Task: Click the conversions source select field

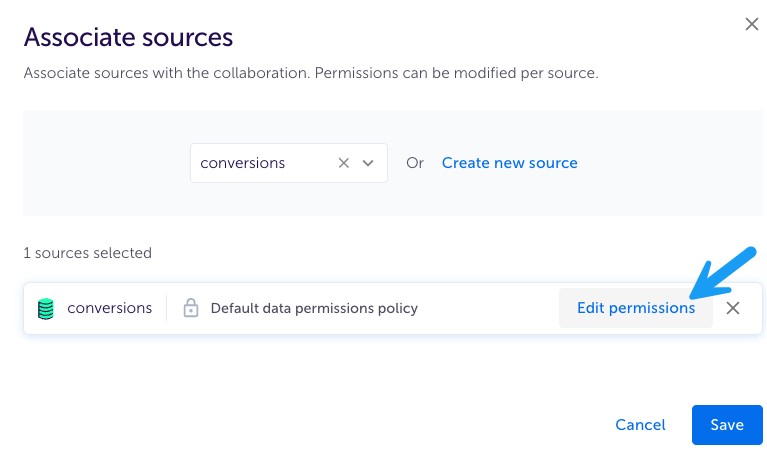Action: click(x=289, y=163)
